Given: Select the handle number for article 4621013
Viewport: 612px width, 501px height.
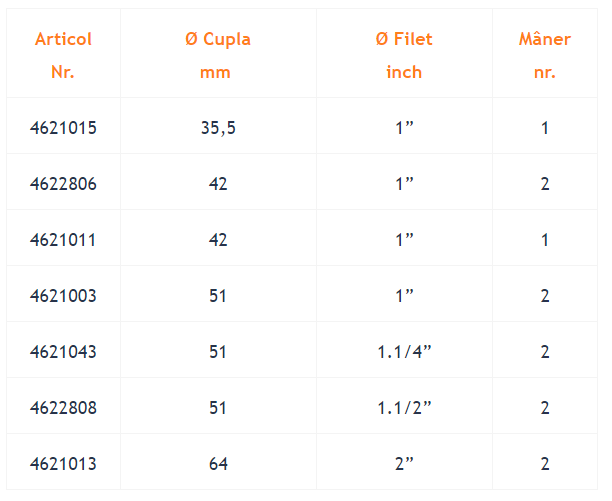Looking at the screenshot, I should tap(545, 464).
